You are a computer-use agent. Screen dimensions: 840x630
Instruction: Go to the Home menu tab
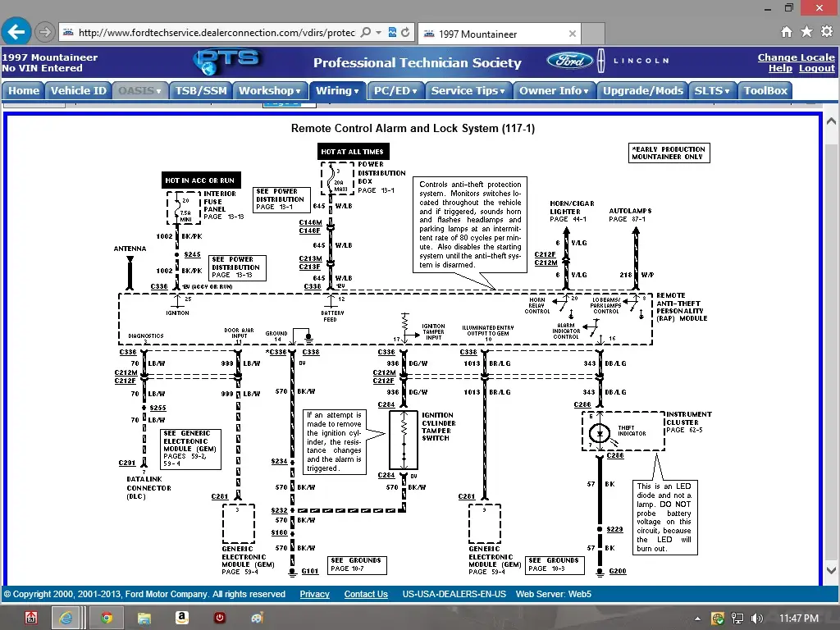[23, 90]
